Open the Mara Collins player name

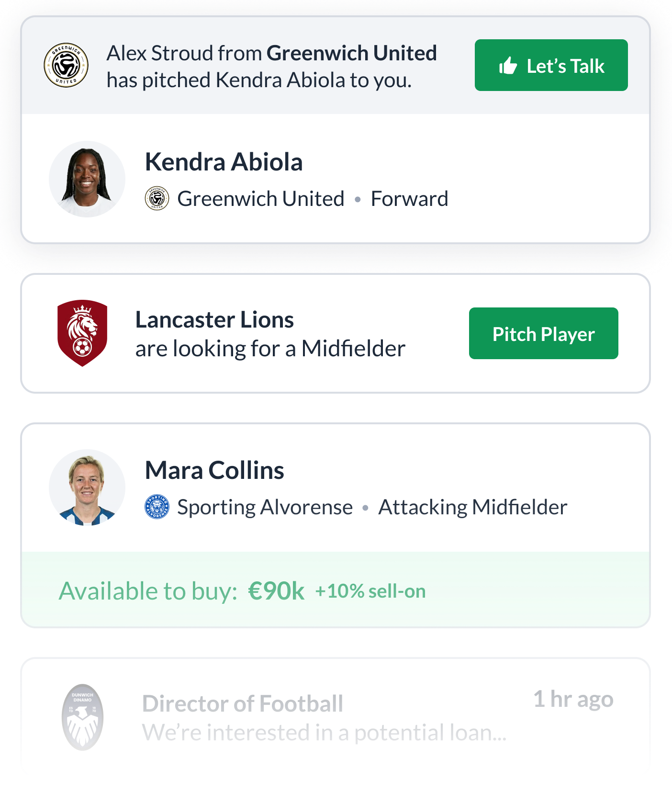(214, 470)
